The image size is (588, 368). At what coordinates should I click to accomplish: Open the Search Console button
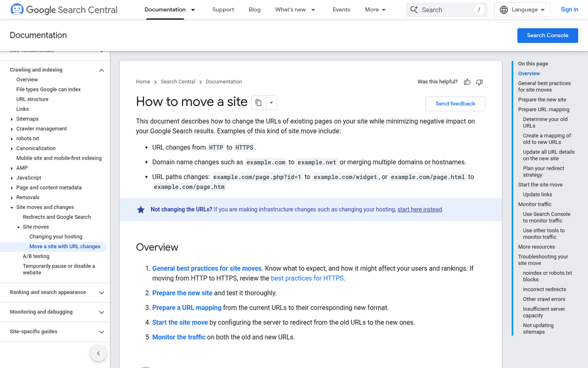(x=547, y=35)
